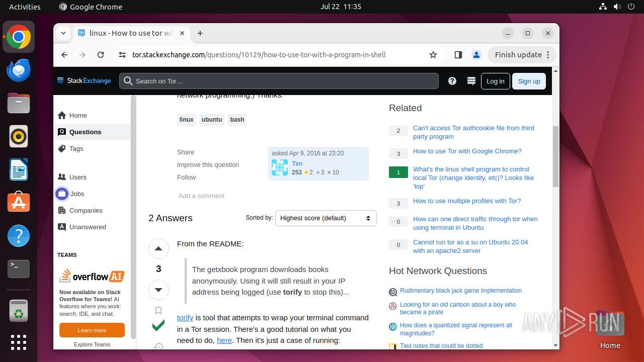Open Google Chrome from the dock
The width and height of the screenshot is (644, 362).
(x=19, y=37)
